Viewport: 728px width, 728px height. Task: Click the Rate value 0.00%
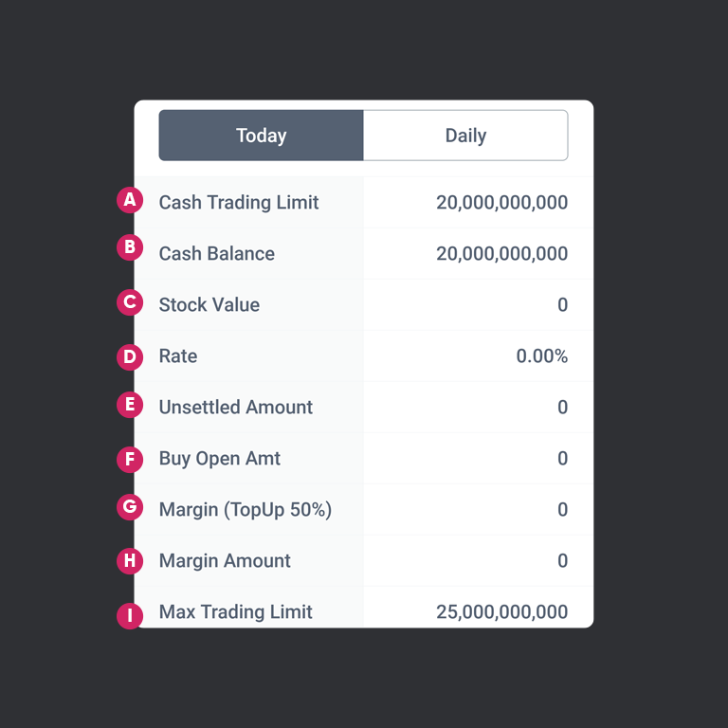541,356
